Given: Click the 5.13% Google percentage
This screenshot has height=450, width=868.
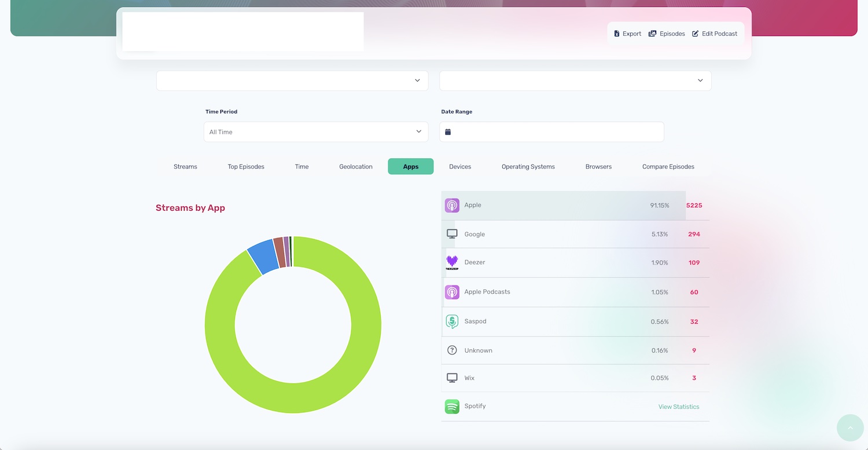Looking at the screenshot, I should pyautogui.click(x=660, y=235).
